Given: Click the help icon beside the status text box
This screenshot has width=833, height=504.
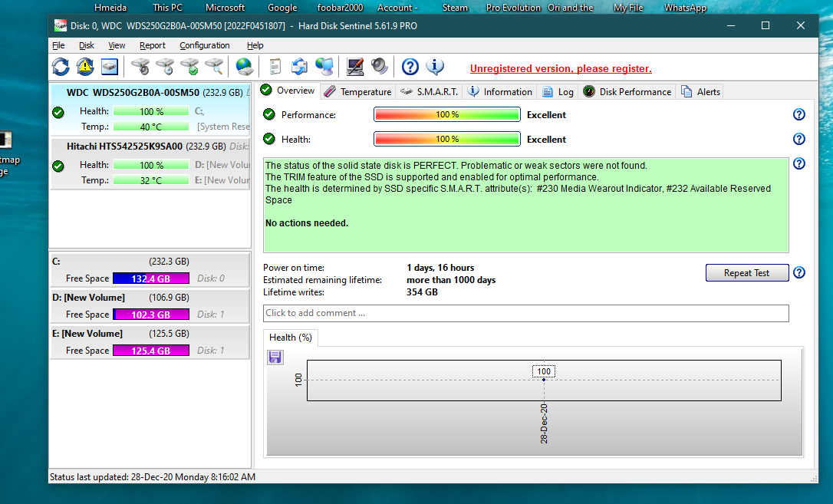Looking at the screenshot, I should [x=799, y=163].
